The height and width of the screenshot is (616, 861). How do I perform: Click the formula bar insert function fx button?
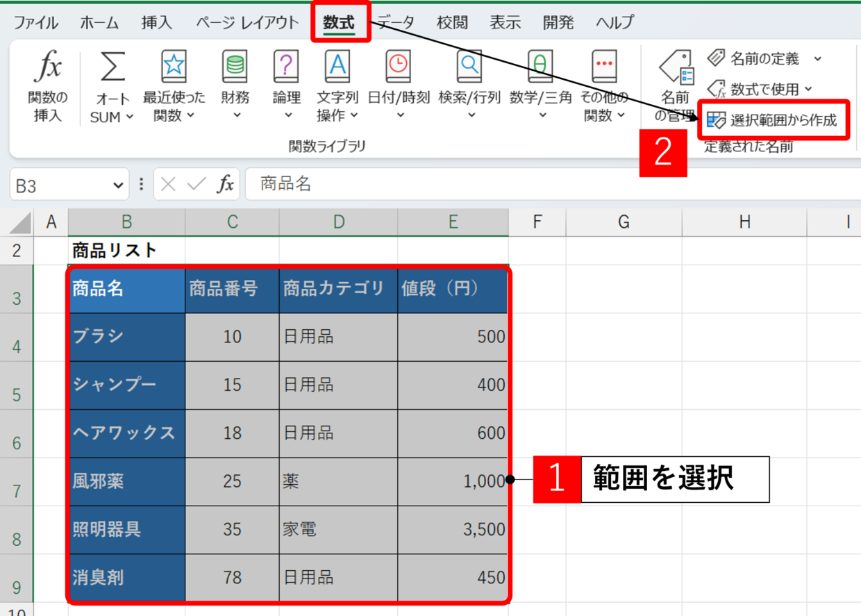tap(226, 184)
